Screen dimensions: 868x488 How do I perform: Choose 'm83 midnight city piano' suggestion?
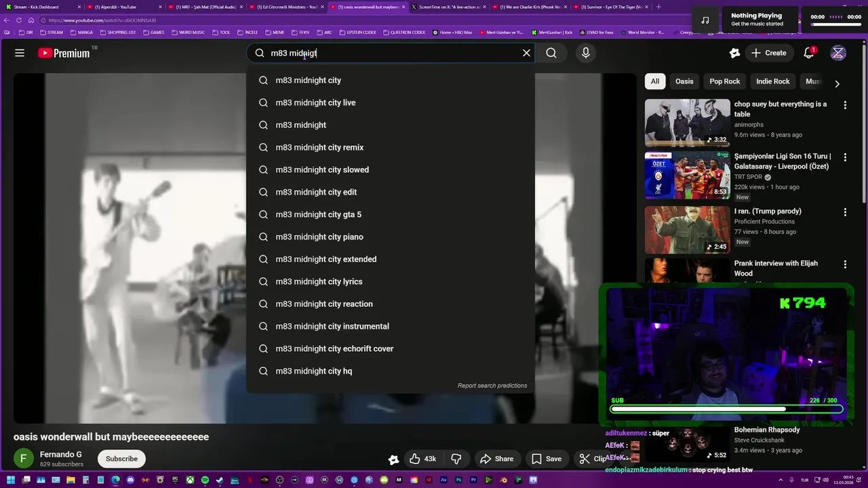point(391,237)
